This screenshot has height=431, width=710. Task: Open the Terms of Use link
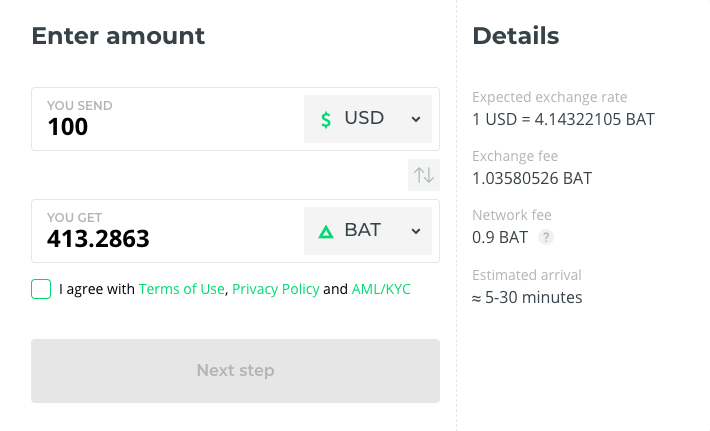click(181, 289)
